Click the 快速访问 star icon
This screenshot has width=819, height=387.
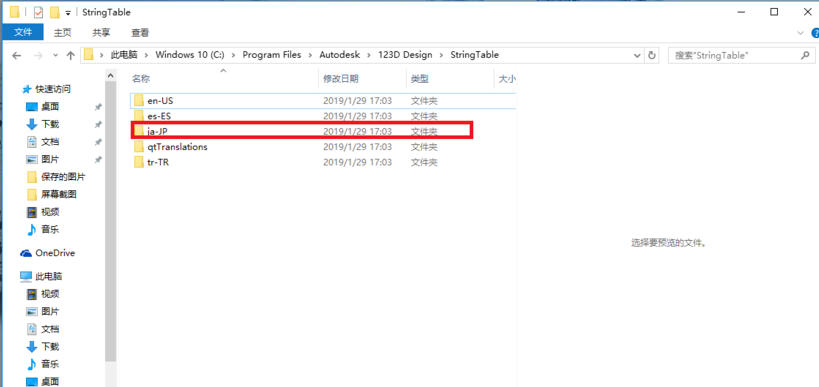pos(27,89)
